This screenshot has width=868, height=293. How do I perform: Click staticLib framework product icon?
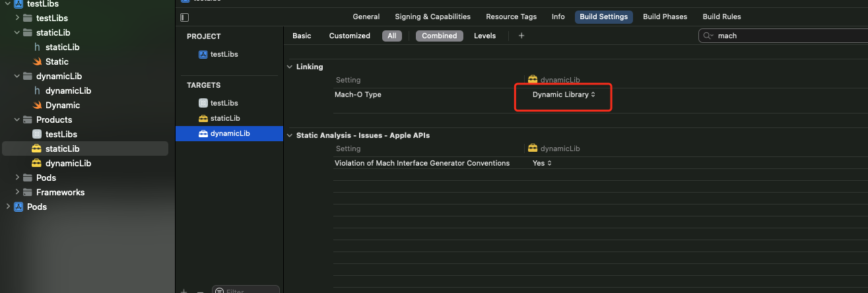(x=37, y=148)
